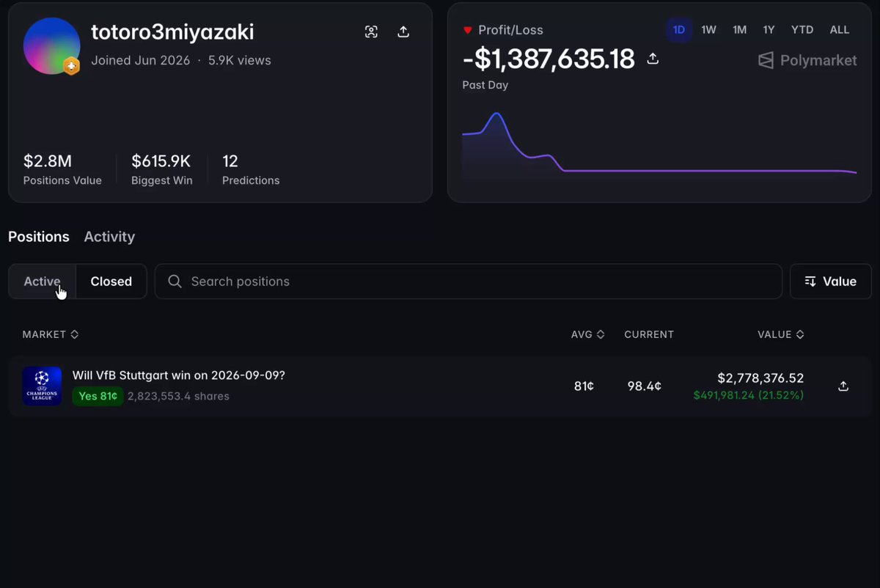The height and width of the screenshot is (588, 880).
Task: Click the orange badge on the avatar
Action: (x=71, y=65)
